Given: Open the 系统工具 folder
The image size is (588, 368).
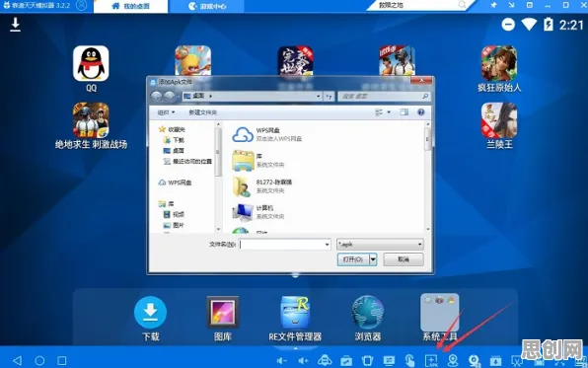Looking at the screenshot, I should pyautogui.click(x=439, y=313).
